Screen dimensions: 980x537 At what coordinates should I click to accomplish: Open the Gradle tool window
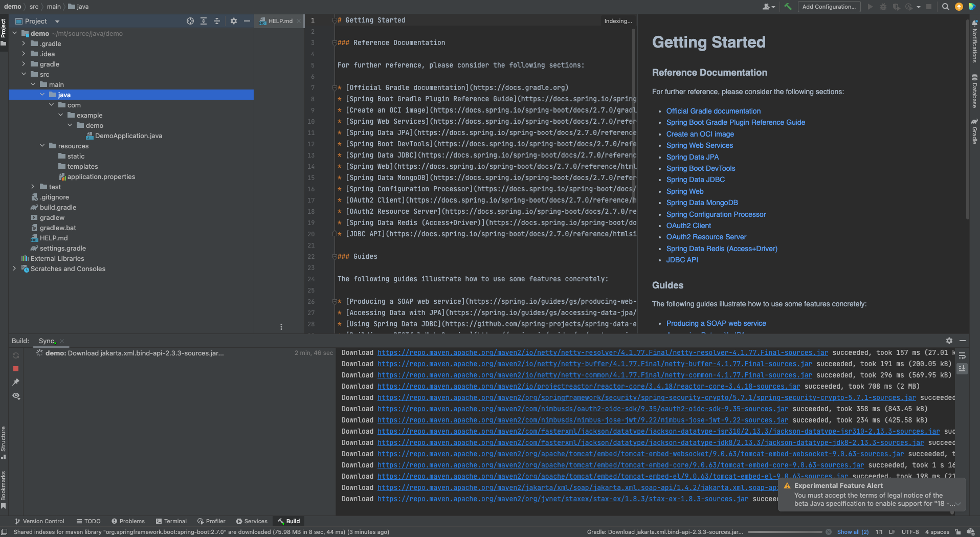pos(974,131)
